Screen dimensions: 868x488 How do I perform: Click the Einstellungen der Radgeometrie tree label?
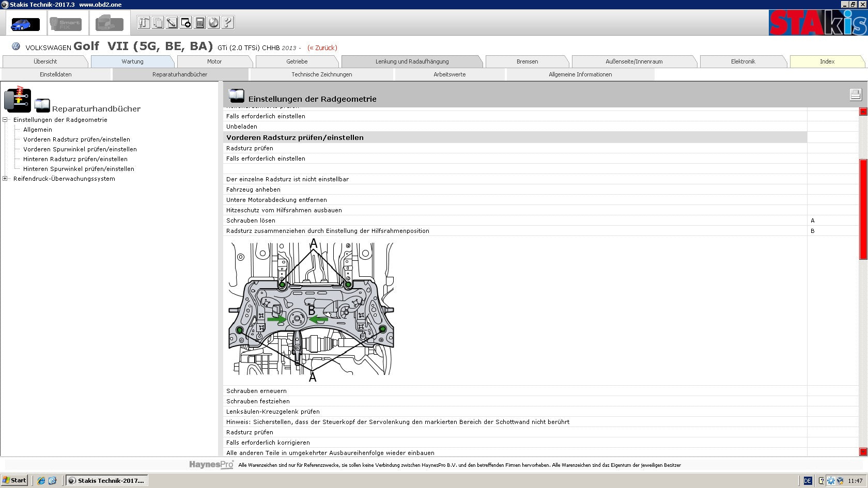pos(60,120)
